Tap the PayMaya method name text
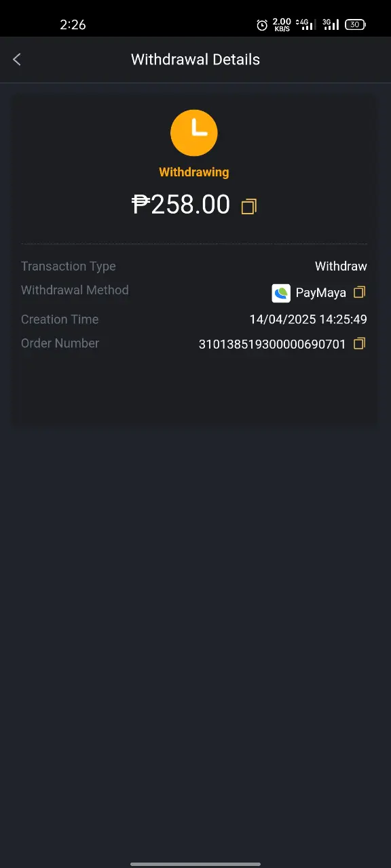Viewport: 391px width, 868px height. [321, 293]
